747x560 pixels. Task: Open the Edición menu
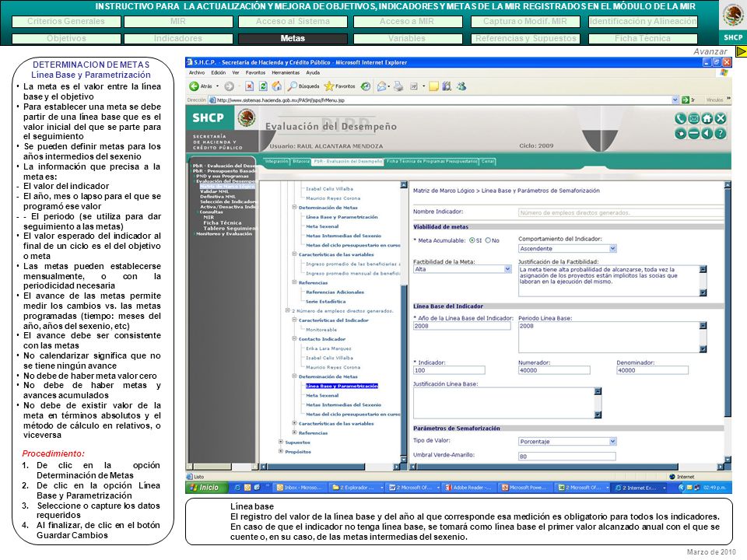[219, 73]
